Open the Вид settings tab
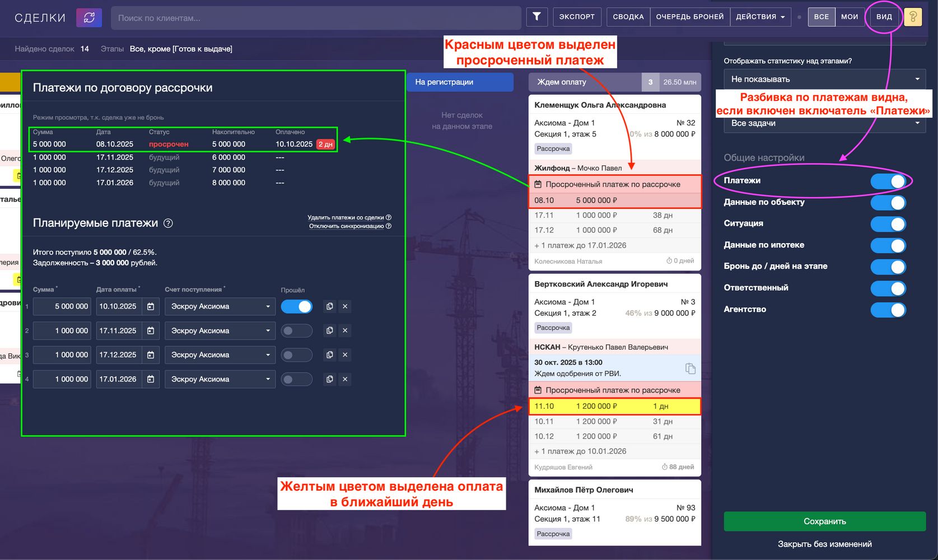Viewport: 938px width, 560px height. (x=884, y=17)
